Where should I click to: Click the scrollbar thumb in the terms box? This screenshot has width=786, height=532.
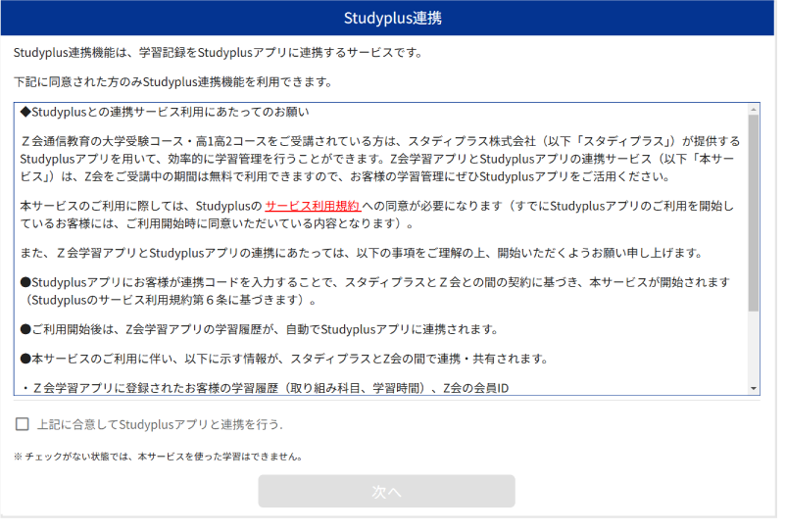click(x=753, y=211)
